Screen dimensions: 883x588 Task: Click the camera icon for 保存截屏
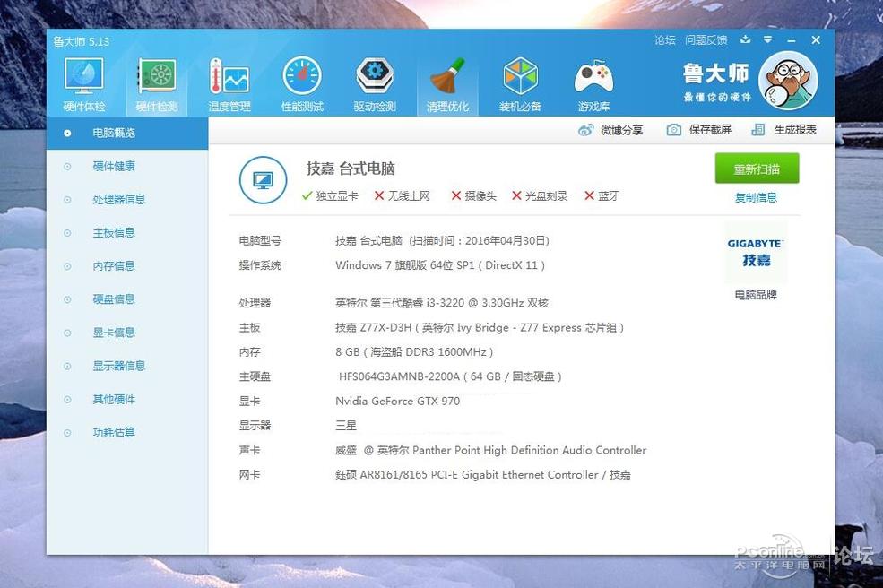[673, 130]
